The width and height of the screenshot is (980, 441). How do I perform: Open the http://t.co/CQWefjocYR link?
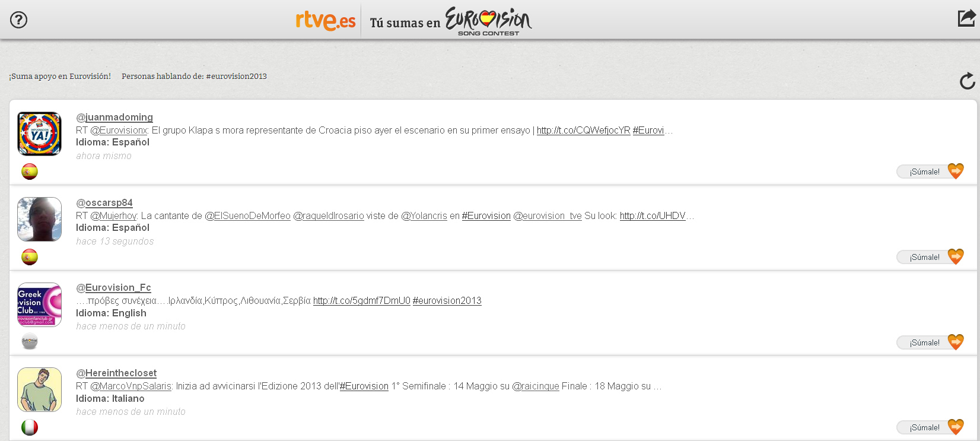tap(584, 131)
